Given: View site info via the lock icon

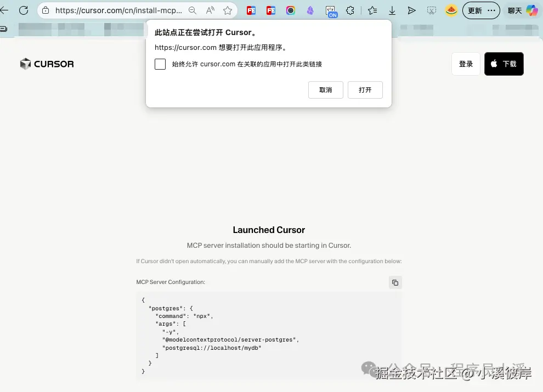Looking at the screenshot, I should [x=46, y=10].
